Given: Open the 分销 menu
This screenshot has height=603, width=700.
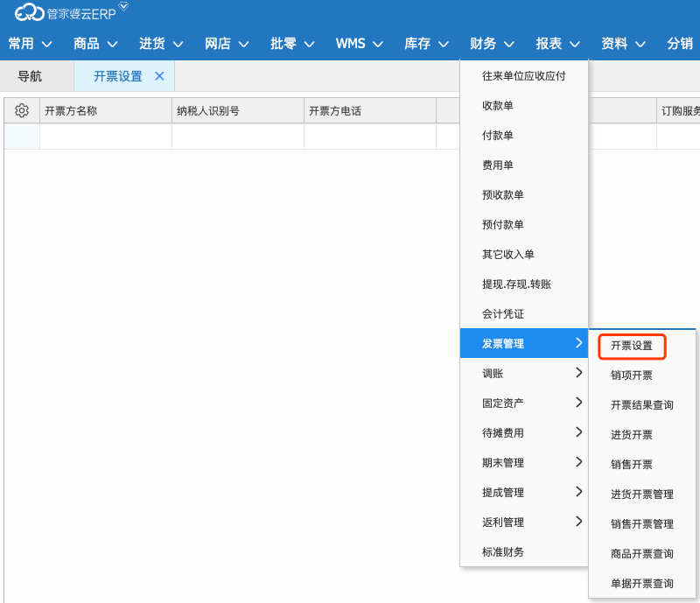Looking at the screenshot, I should point(680,44).
